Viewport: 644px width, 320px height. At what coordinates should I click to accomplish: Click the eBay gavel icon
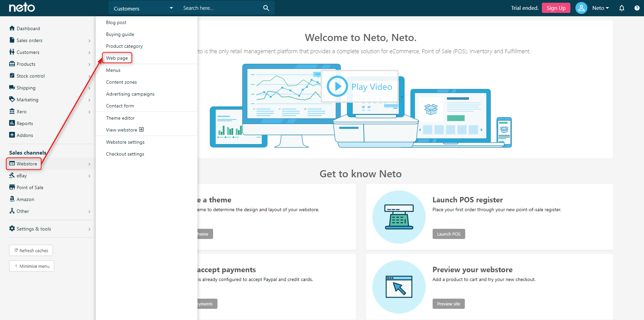(x=12, y=175)
